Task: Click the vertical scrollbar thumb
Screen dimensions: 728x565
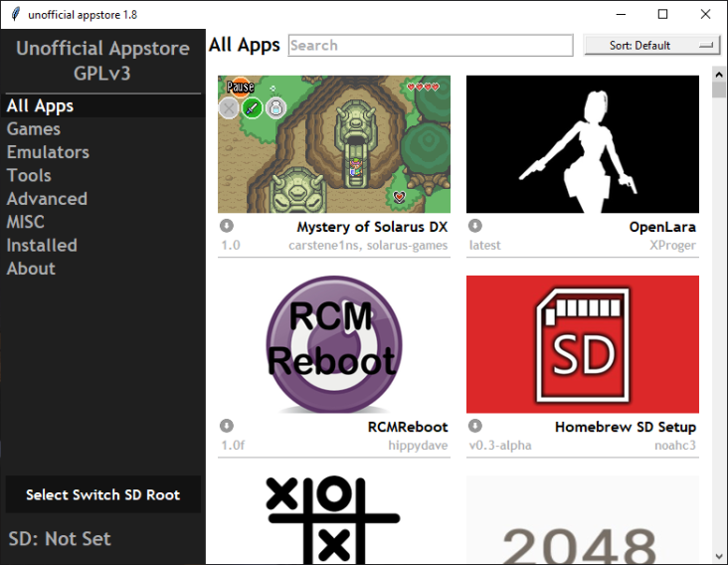Action: pos(719,90)
